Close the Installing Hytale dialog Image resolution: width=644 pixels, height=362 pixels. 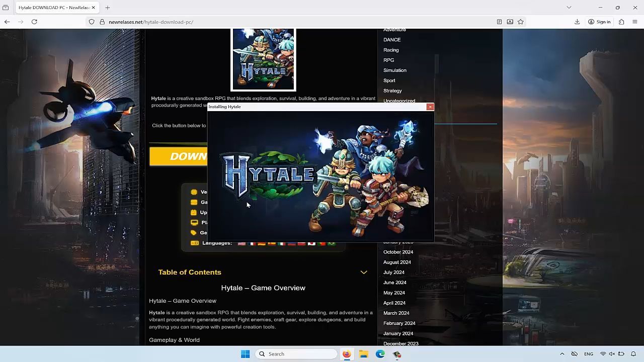click(430, 107)
